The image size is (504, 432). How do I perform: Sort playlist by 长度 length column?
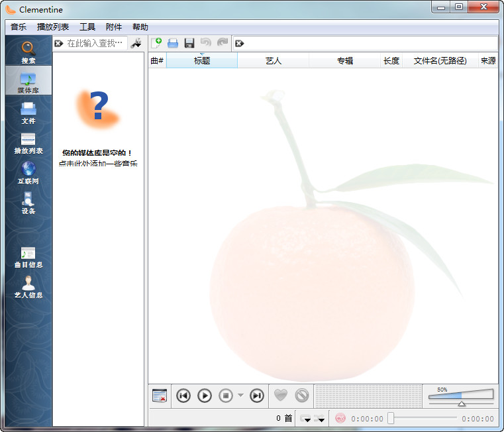click(391, 60)
